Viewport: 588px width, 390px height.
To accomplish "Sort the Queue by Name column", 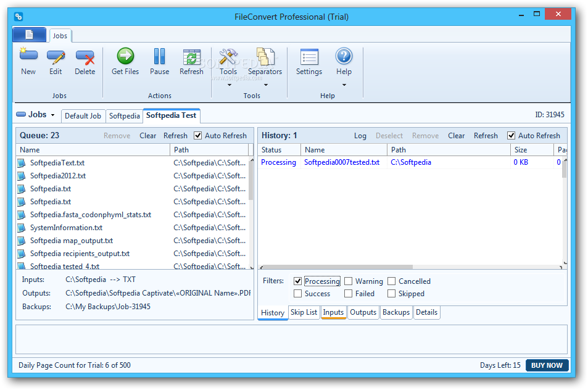I will pyautogui.click(x=93, y=149).
